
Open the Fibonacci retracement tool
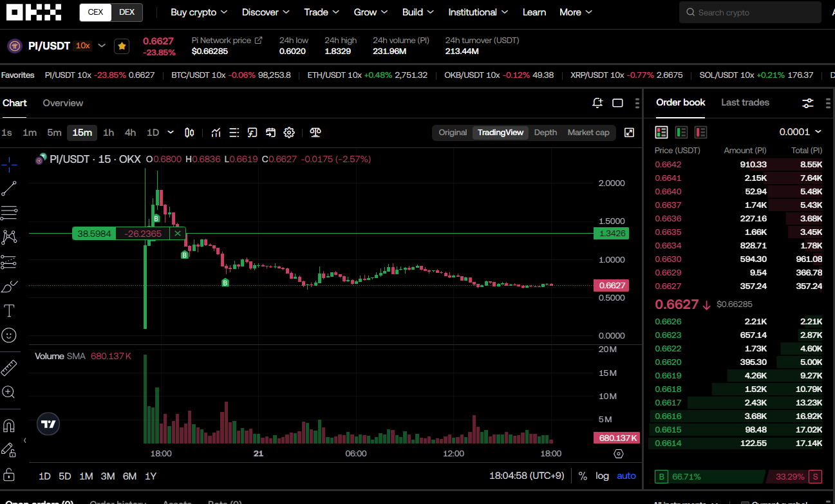pyautogui.click(x=9, y=212)
